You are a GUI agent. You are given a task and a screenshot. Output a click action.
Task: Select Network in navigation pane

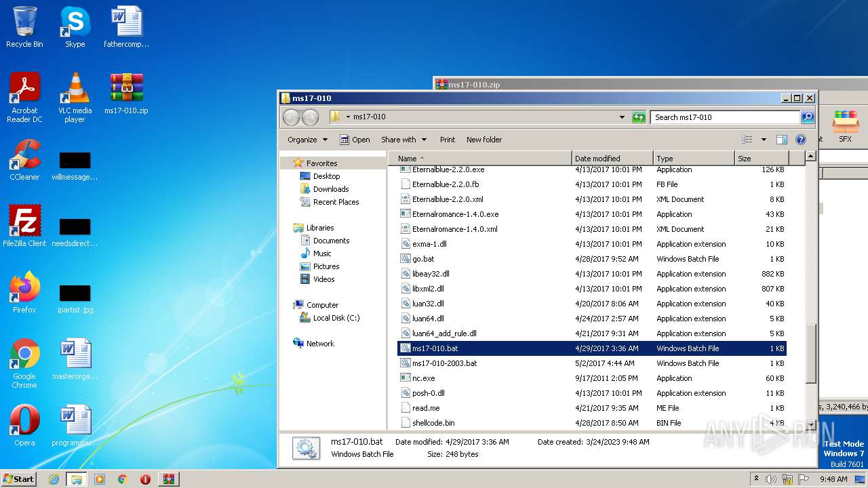pyautogui.click(x=320, y=344)
